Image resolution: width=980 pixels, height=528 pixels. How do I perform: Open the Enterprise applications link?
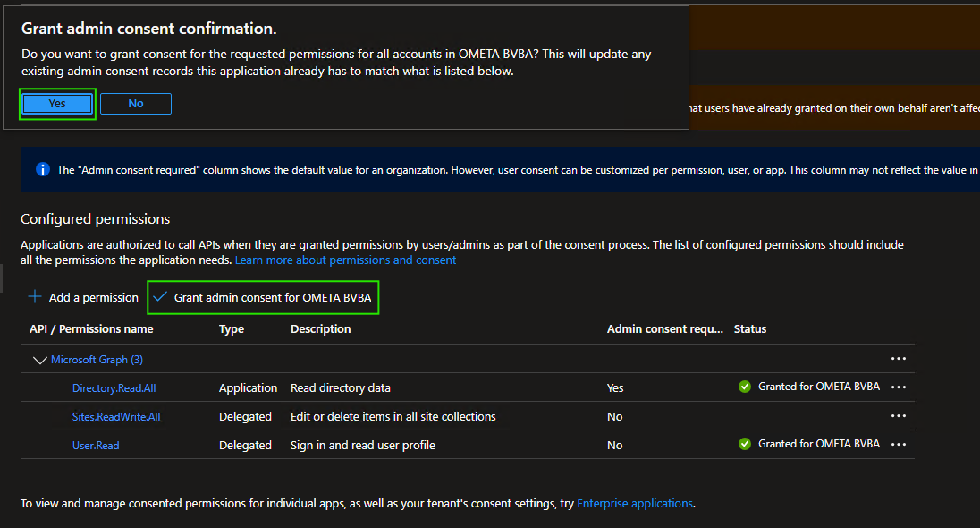[635, 504]
